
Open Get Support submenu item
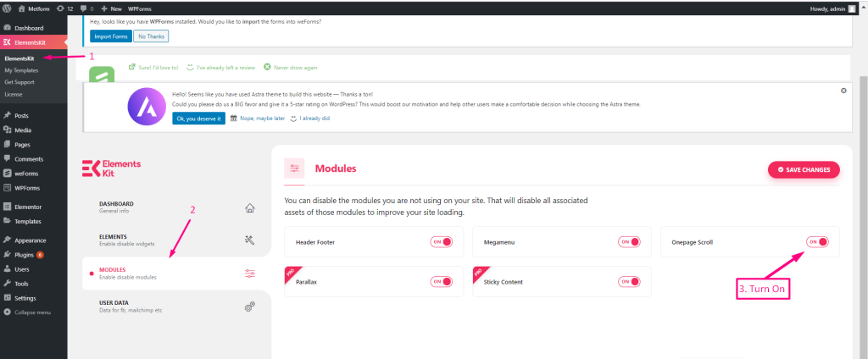coord(19,82)
